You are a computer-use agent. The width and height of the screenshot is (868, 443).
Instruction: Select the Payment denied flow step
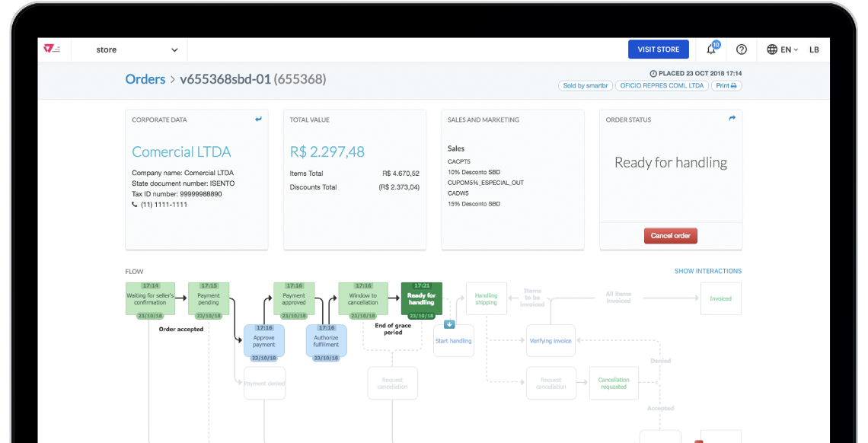[x=265, y=383]
